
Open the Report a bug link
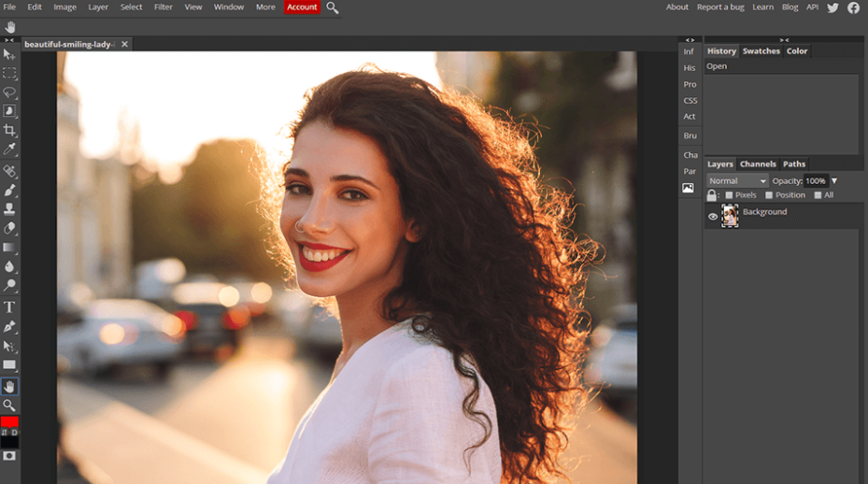click(720, 7)
